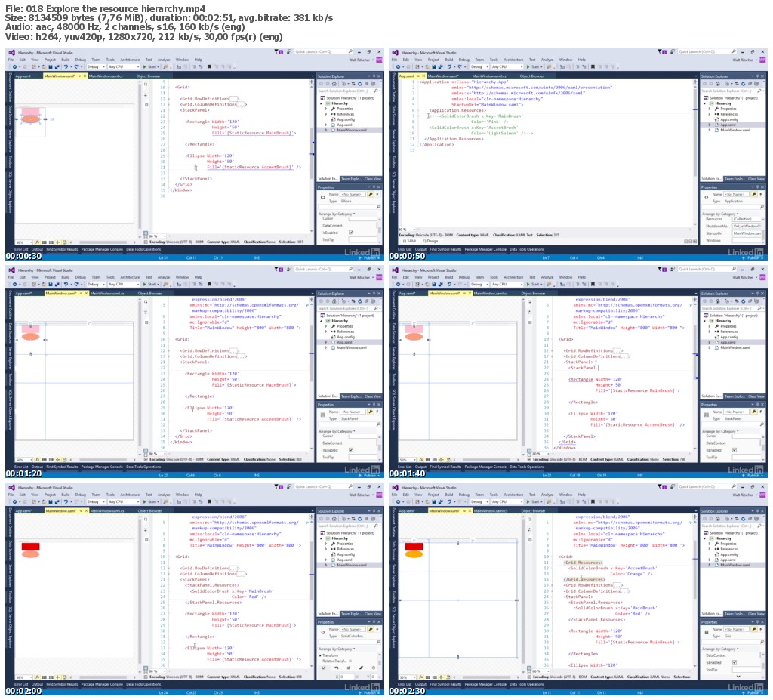Screen dimensions: 773x700
Task: Select App.xaml tab in the 00:02:30 frame
Action: [407, 511]
